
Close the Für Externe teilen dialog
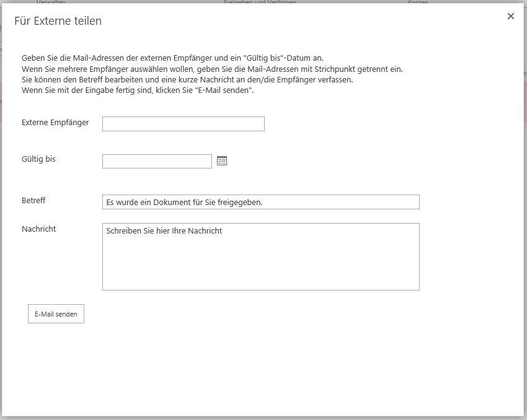tap(510, 16)
